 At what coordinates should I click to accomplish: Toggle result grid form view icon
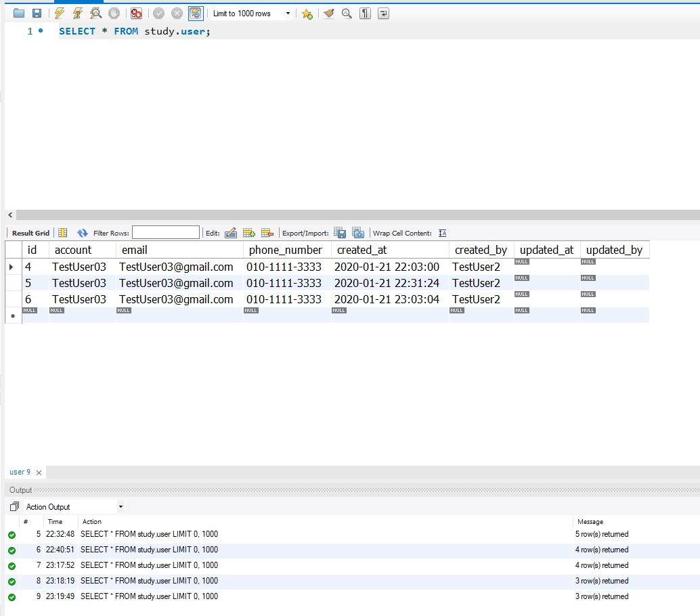coord(63,233)
